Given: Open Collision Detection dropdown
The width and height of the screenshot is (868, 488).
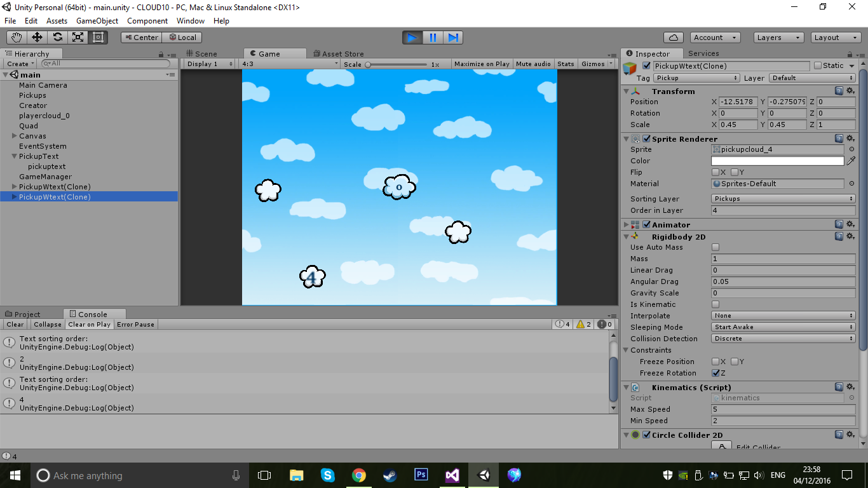Looking at the screenshot, I should tap(783, 339).
